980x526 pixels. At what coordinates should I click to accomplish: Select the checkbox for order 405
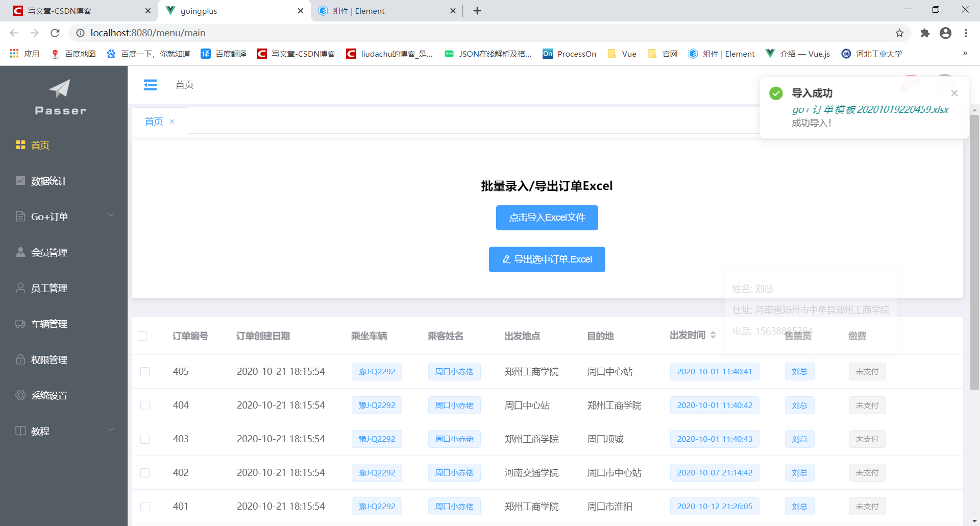[x=145, y=372]
